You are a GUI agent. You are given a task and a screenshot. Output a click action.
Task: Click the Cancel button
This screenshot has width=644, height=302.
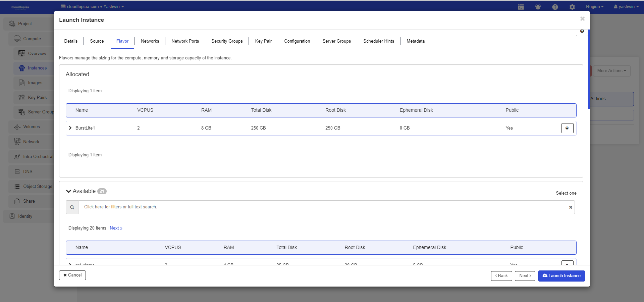coord(72,275)
